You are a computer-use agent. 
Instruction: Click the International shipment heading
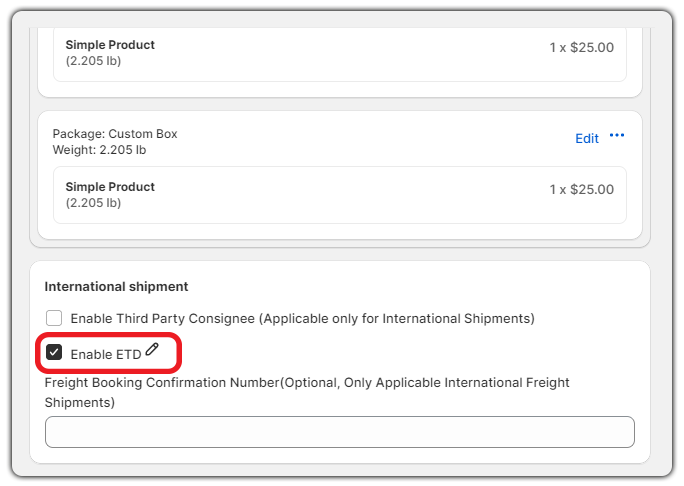tap(116, 287)
